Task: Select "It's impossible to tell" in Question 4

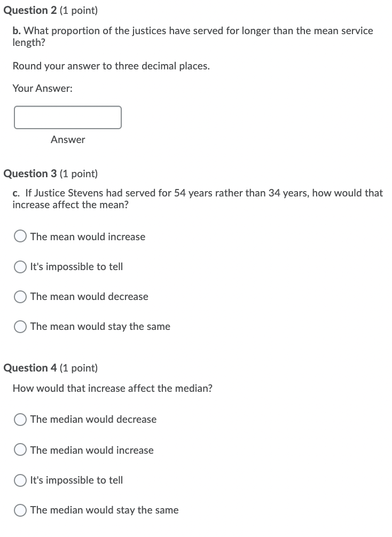Action: tap(20, 480)
